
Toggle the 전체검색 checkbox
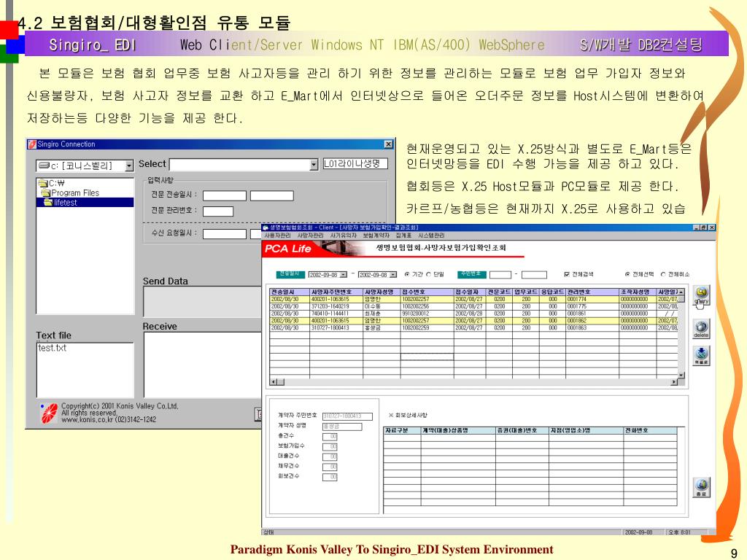coord(566,274)
